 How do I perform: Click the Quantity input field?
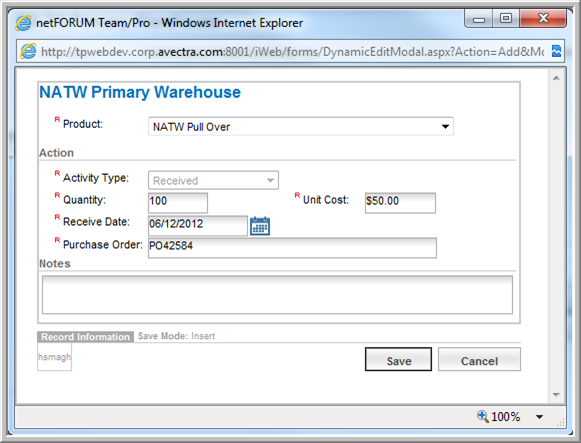[178, 203]
